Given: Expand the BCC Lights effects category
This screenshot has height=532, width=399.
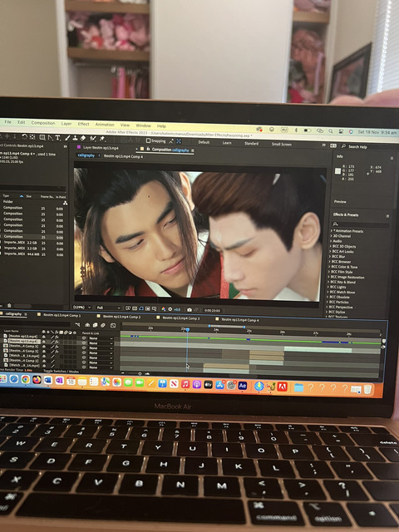Looking at the screenshot, I should 329,287.
